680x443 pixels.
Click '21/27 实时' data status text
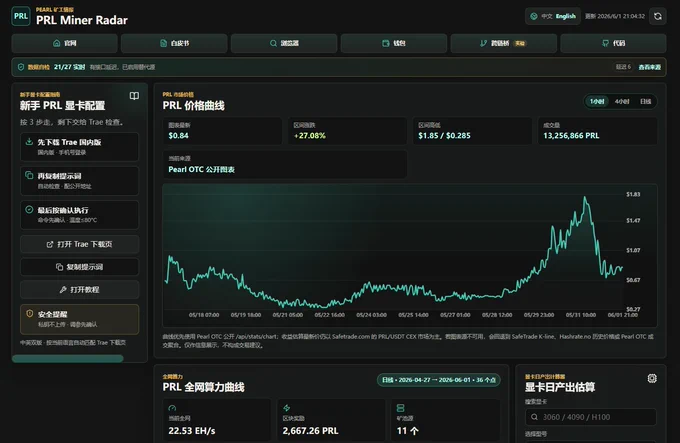(x=69, y=67)
